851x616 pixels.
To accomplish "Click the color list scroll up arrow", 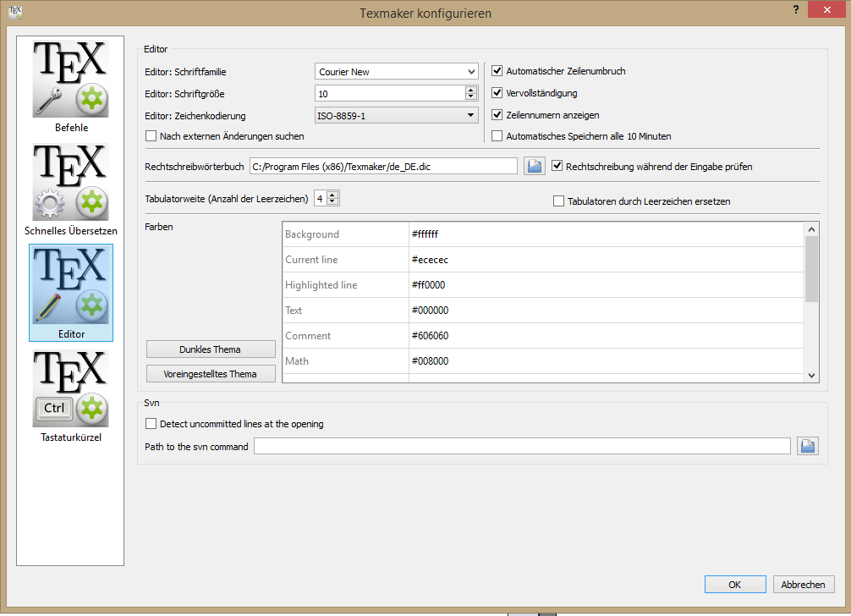I will [811, 229].
